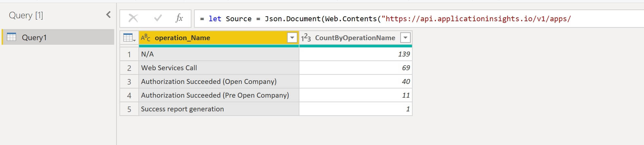This screenshot has height=145, width=644.
Task: Select the Success report generation cell
Action: click(x=219, y=109)
